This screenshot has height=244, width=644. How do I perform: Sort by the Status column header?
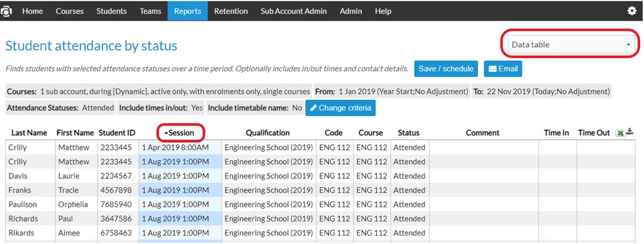(x=409, y=133)
